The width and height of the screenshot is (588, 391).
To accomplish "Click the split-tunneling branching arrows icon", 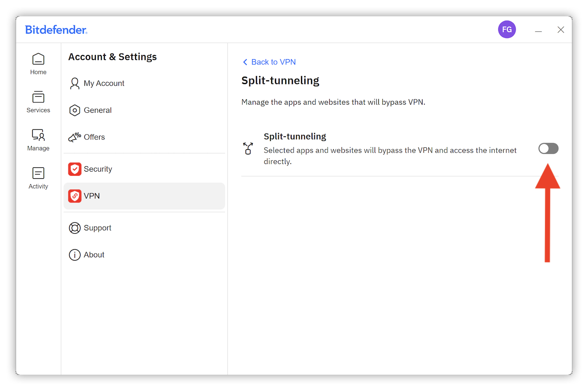I will tap(248, 148).
